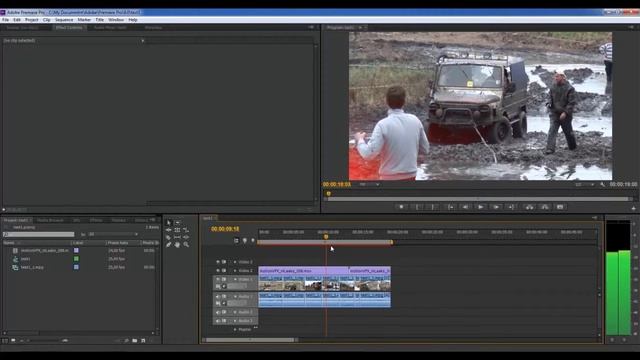The width and height of the screenshot is (640, 360).
Task: Select the Selection arrow tool
Action: pos(169,223)
